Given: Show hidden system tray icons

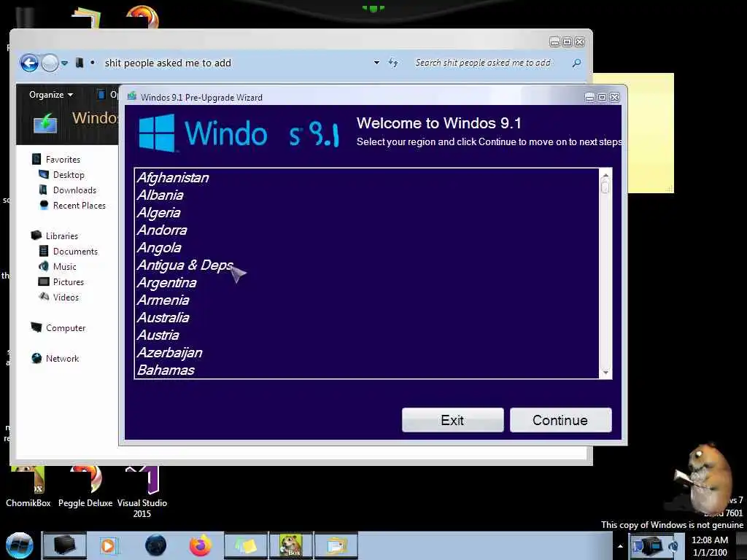Looking at the screenshot, I should point(620,546).
